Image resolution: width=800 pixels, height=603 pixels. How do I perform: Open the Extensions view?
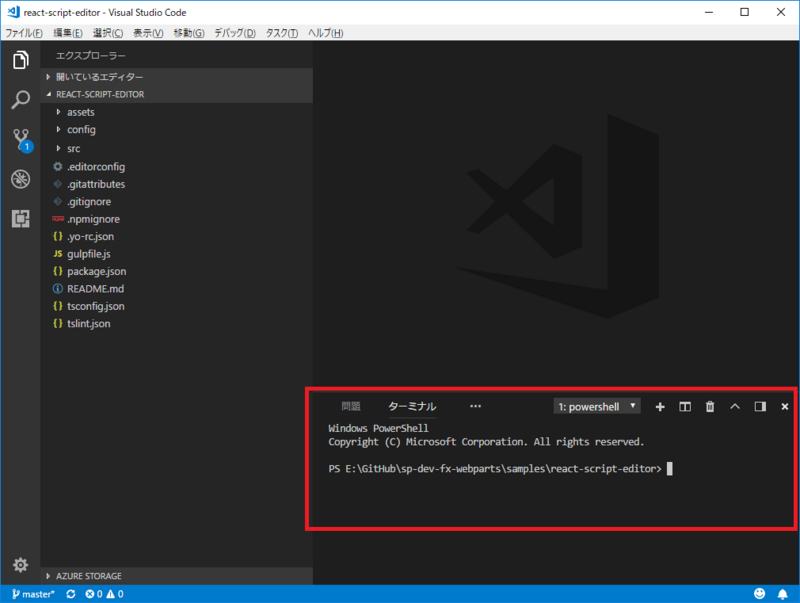point(20,218)
